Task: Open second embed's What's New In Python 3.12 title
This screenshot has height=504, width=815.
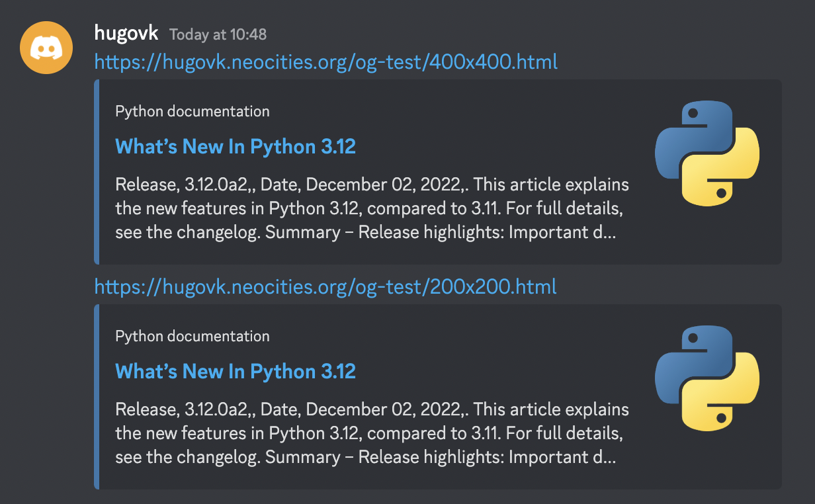Action: click(236, 372)
